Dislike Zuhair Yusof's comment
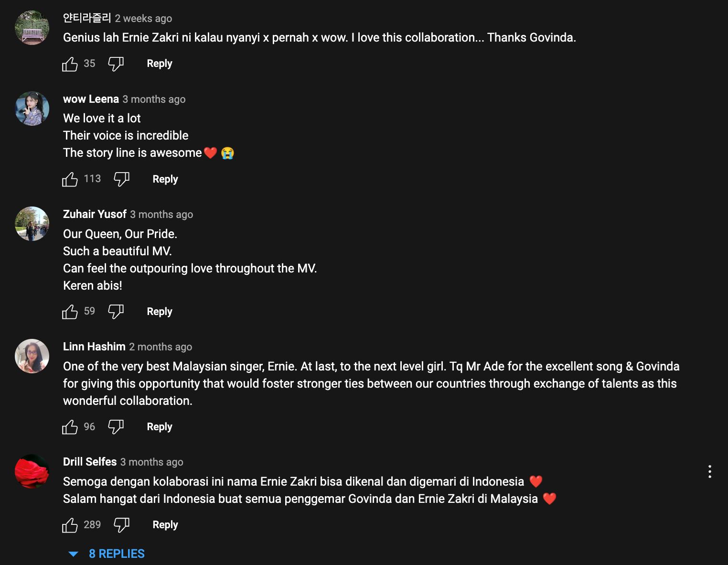 coord(116,312)
